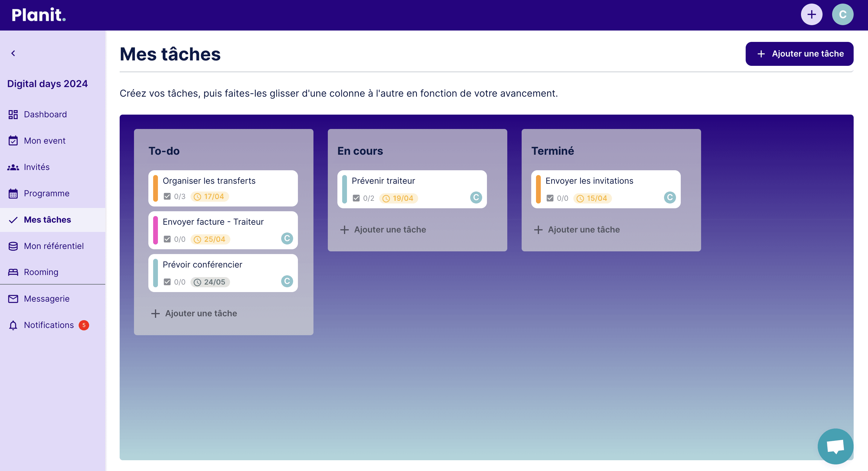The image size is (868, 471).
Task: Click the 0/3 subtask counter
Action: 179,197
